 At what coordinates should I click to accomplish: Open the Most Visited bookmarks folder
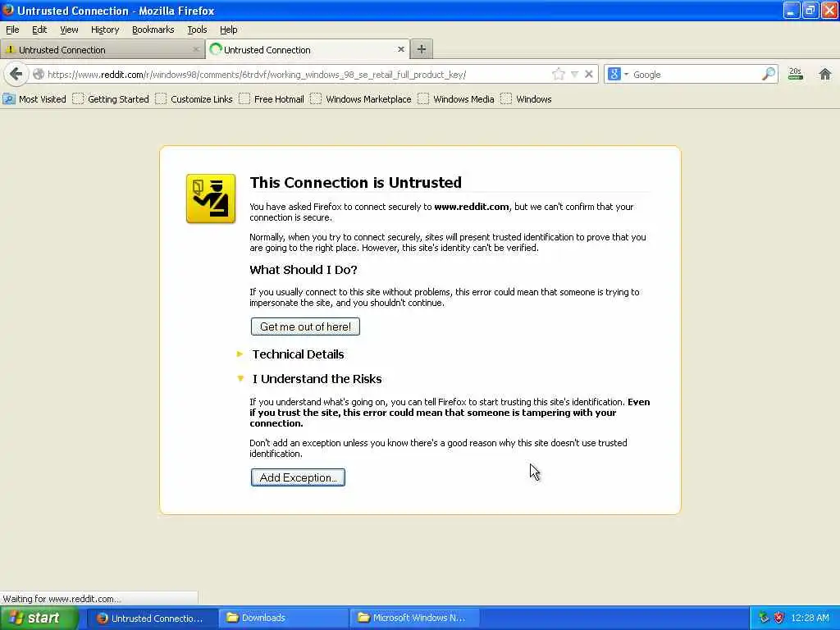pos(34,99)
